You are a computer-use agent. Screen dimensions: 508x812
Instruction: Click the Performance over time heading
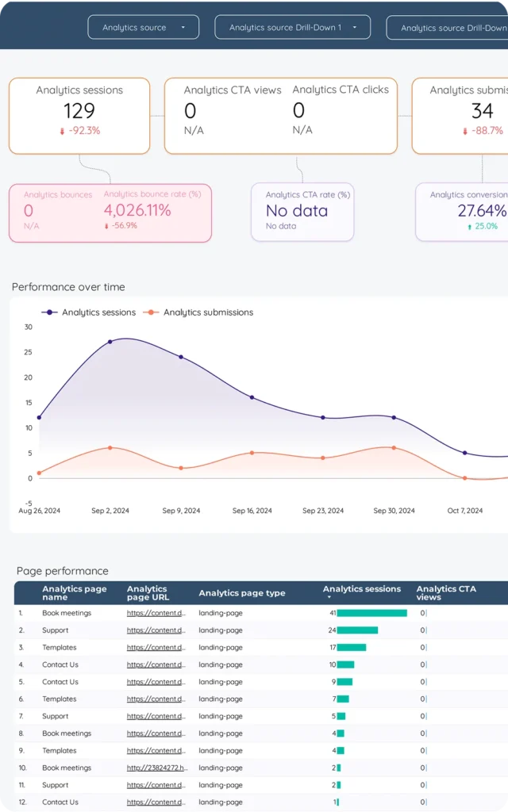68,287
